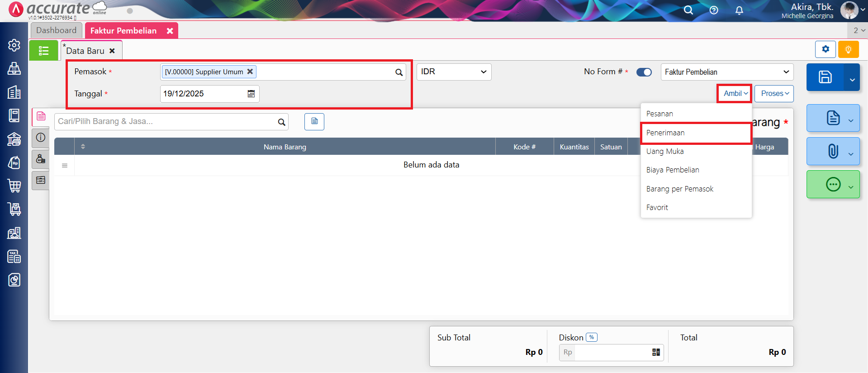Open the help question mark icon
868x373 pixels.
(714, 10)
